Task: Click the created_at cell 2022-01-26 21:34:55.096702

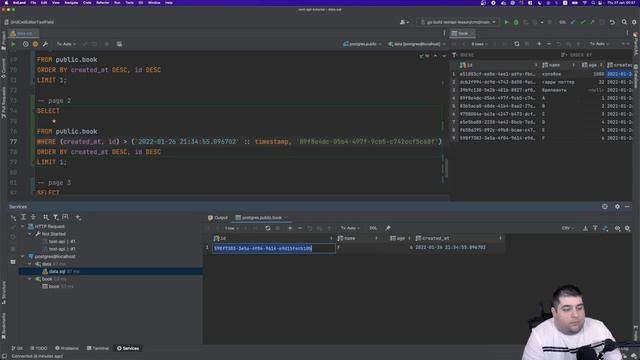Action: (x=450, y=247)
